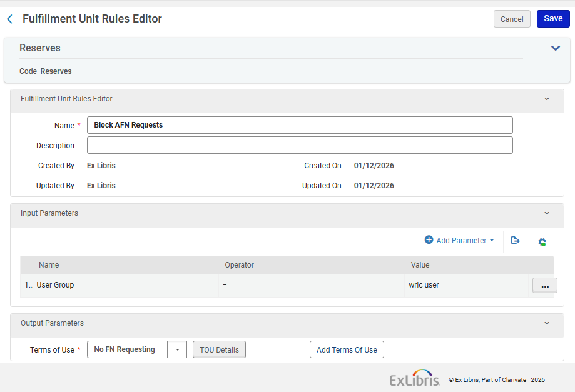Open row actions menu for User Group
This screenshot has width=575, height=392.
(544, 286)
